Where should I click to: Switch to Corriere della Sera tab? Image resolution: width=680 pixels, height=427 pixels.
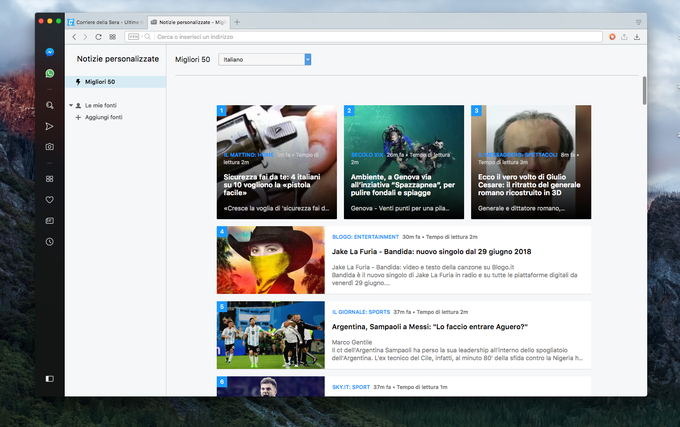pyautogui.click(x=106, y=22)
